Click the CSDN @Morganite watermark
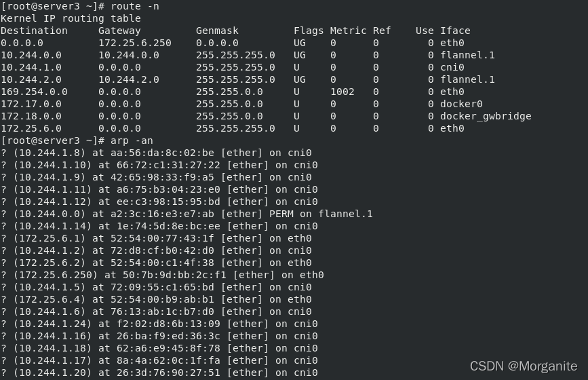588x380 pixels. [524, 366]
